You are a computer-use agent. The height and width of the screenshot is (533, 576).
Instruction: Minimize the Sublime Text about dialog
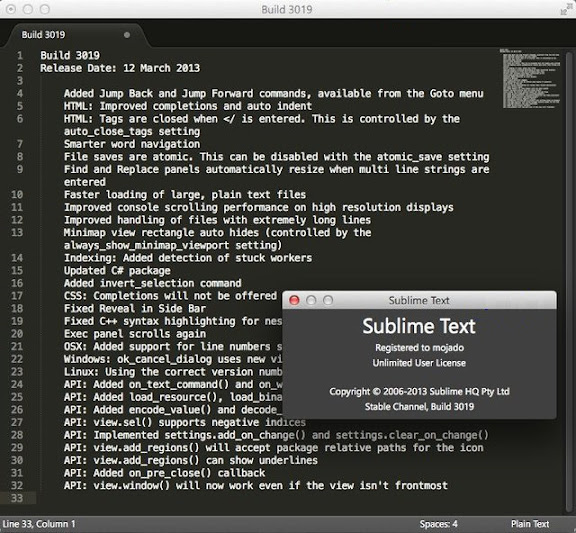pos(311,300)
